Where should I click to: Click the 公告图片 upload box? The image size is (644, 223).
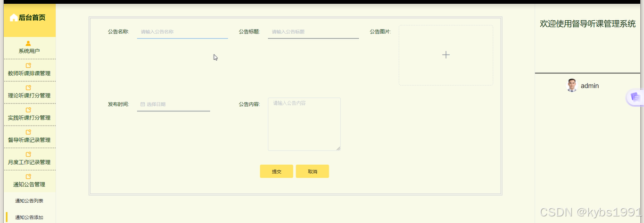tap(446, 55)
